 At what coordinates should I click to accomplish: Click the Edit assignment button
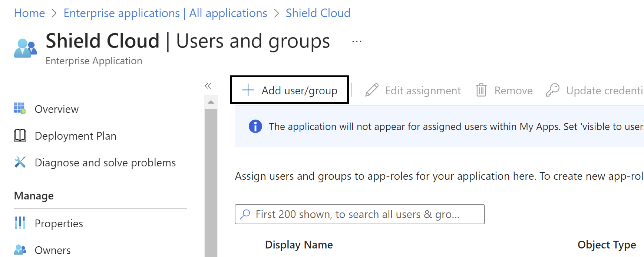(413, 90)
